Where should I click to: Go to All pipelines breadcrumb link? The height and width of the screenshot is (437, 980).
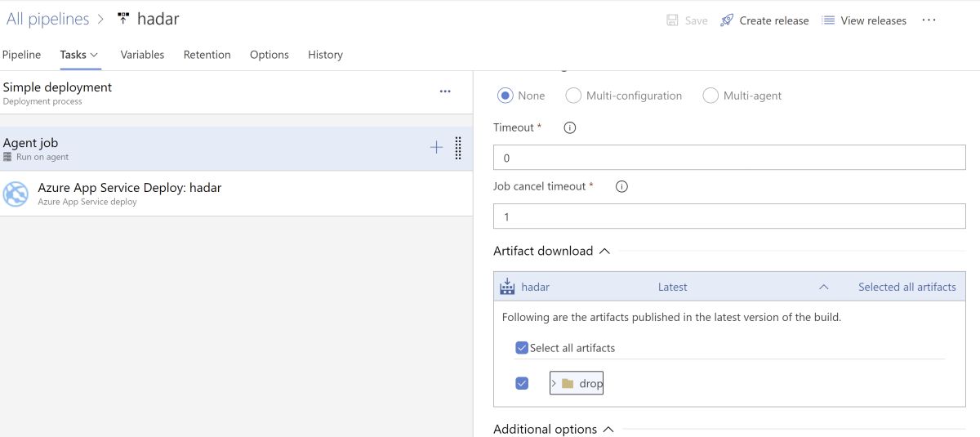click(x=47, y=19)
